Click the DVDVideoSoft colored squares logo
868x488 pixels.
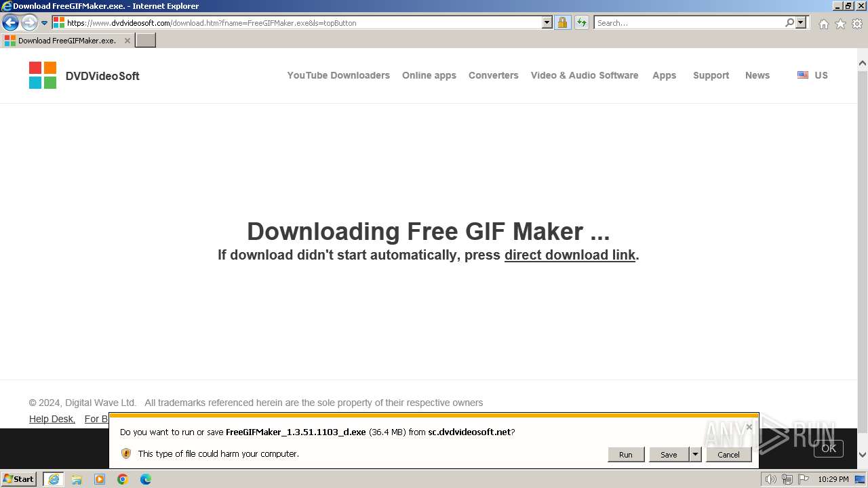pos(43,75)
